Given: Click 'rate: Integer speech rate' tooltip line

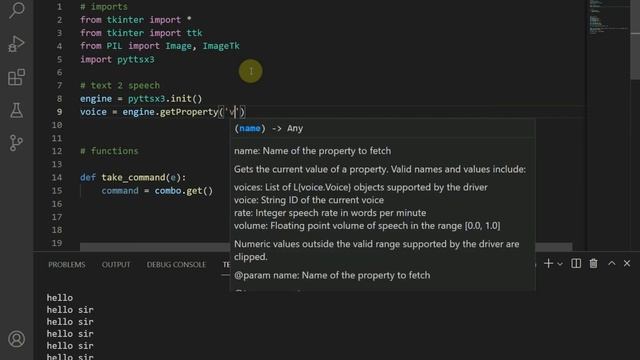Looking at the screenshot, I should [330, 213].
